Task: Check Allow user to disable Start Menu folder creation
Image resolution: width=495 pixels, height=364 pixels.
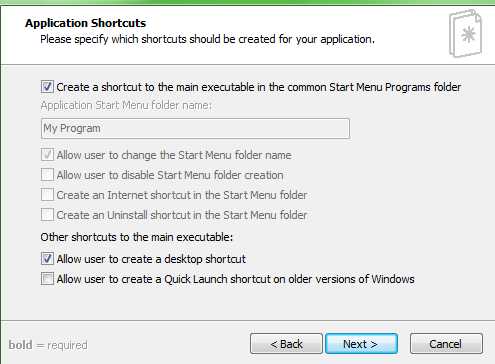Action: [47, 175]
